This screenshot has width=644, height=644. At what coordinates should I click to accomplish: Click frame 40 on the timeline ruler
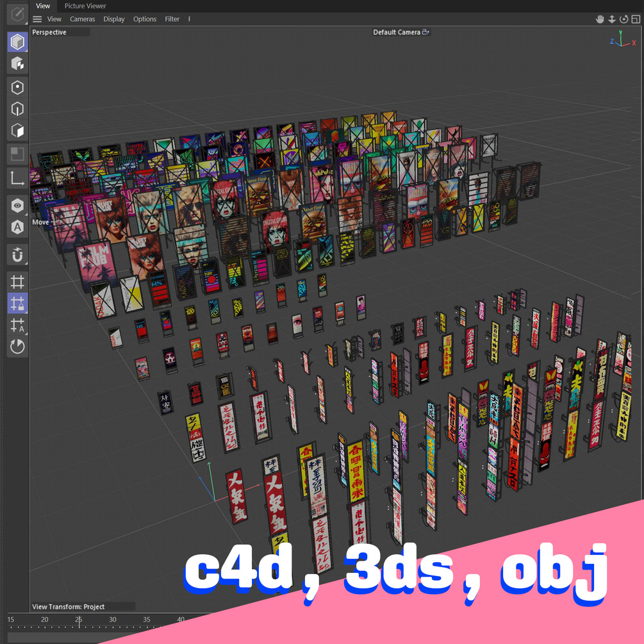(x=181, y=620)
